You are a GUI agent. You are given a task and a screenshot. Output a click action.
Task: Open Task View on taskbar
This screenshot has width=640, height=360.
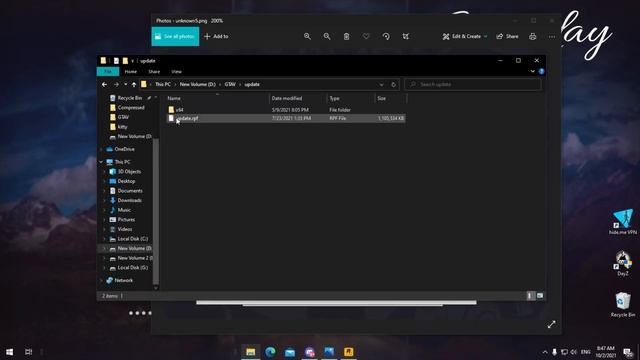28,352
